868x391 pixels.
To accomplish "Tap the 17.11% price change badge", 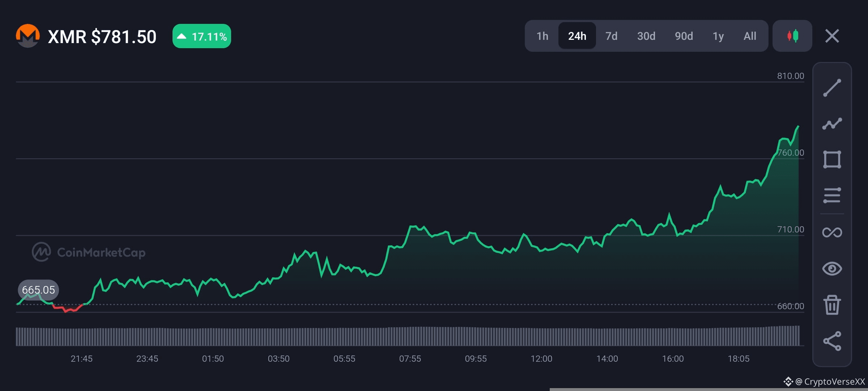I will (202, 36).
